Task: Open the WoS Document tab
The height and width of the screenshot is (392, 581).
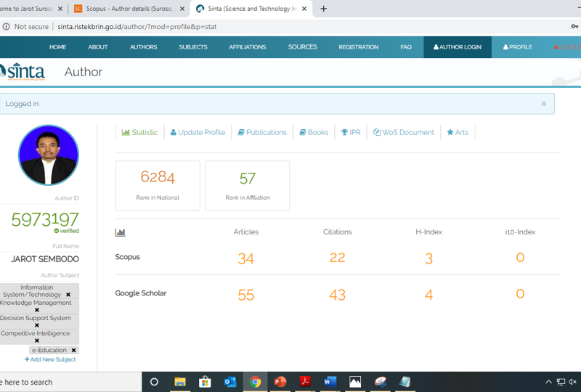Action: (x=404, y=132)
